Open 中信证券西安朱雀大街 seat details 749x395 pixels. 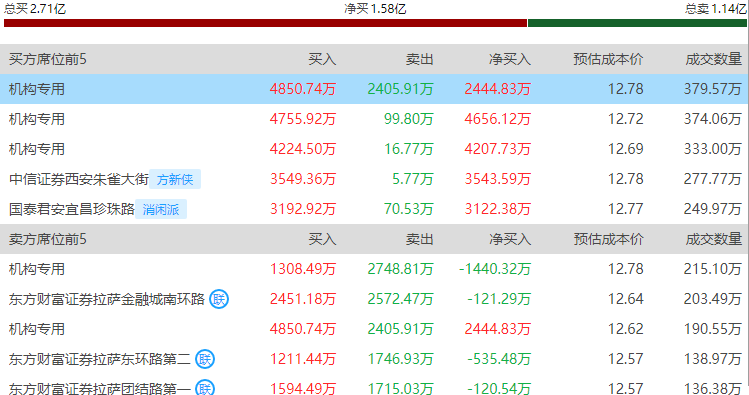79,179
